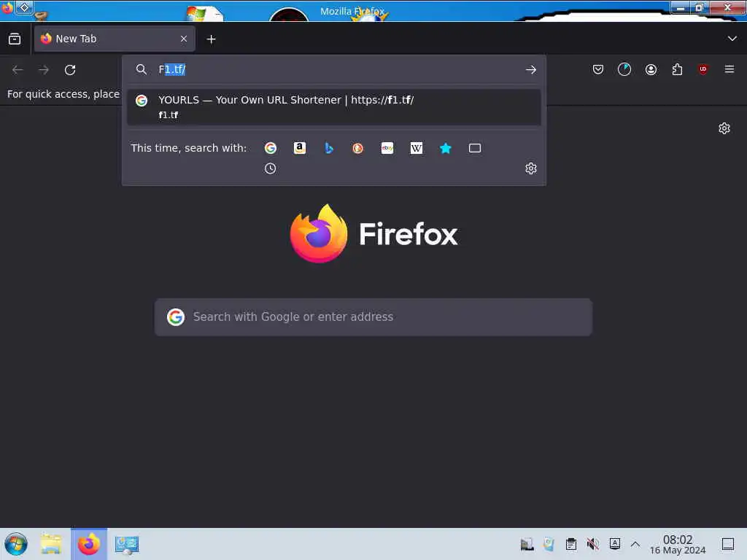Click the show desktop button
This screenshot has width=747, height=560.
click(728, 544)
